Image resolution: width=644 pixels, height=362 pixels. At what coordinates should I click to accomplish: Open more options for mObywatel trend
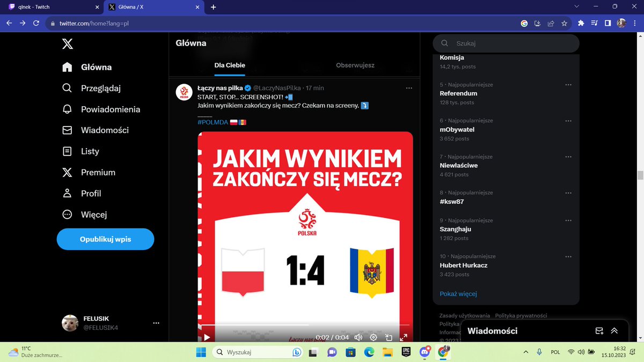coord(568,121)
